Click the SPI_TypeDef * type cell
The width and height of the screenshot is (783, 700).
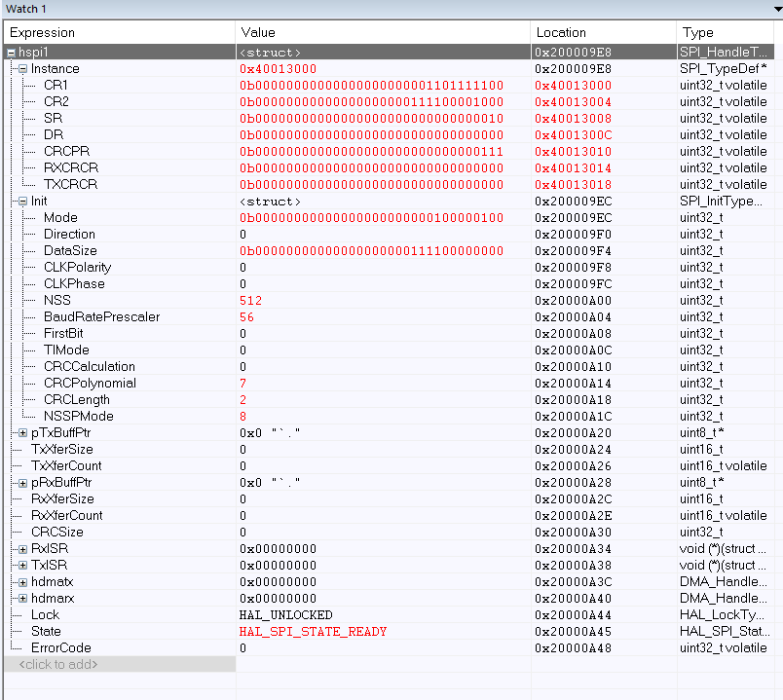coord(723,69)
